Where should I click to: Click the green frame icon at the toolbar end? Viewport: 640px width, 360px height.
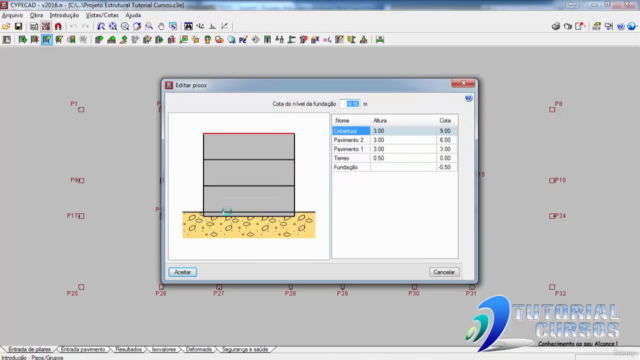(x=380, y=40)
